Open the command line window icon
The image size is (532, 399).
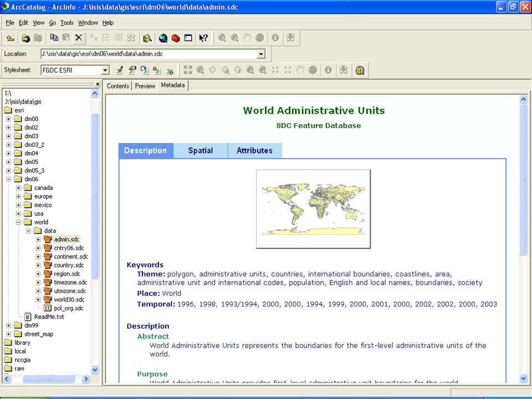[x=188, y=38]
